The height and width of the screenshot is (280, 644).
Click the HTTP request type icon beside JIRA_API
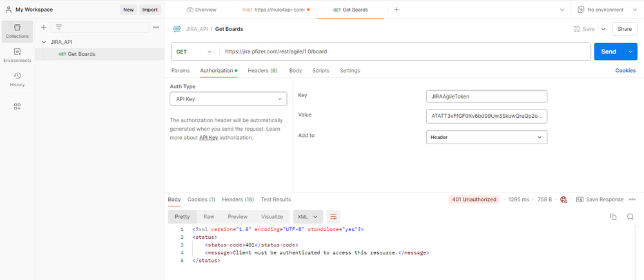coord(177,29)
